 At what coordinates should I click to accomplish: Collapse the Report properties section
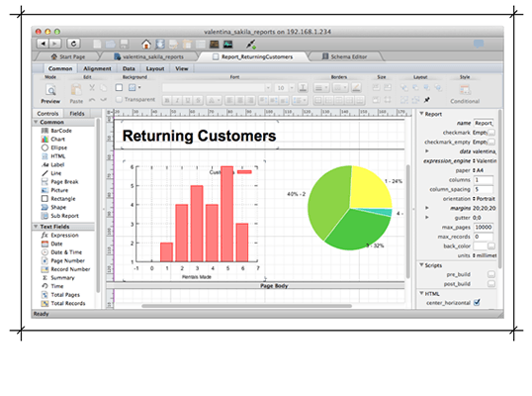(421, 114)
